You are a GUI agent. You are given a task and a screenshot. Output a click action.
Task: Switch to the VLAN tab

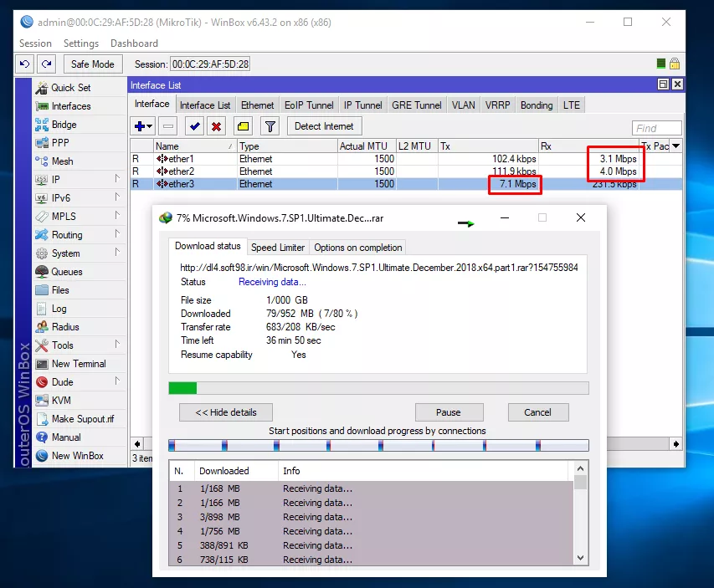tap(464, 105)
